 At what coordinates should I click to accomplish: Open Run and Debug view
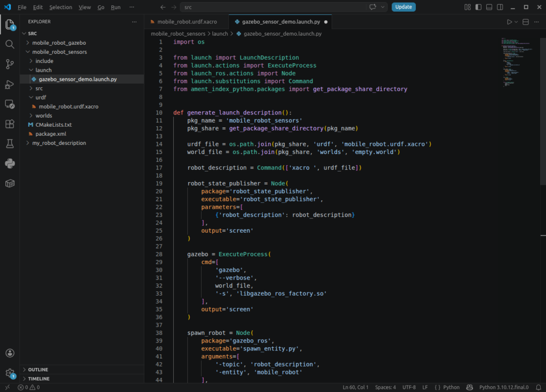10,84
